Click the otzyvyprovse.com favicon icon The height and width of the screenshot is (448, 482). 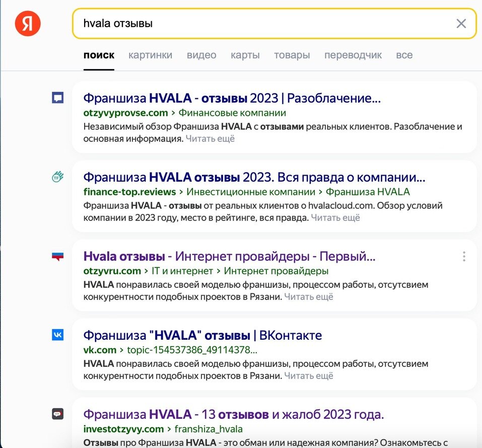57,98
